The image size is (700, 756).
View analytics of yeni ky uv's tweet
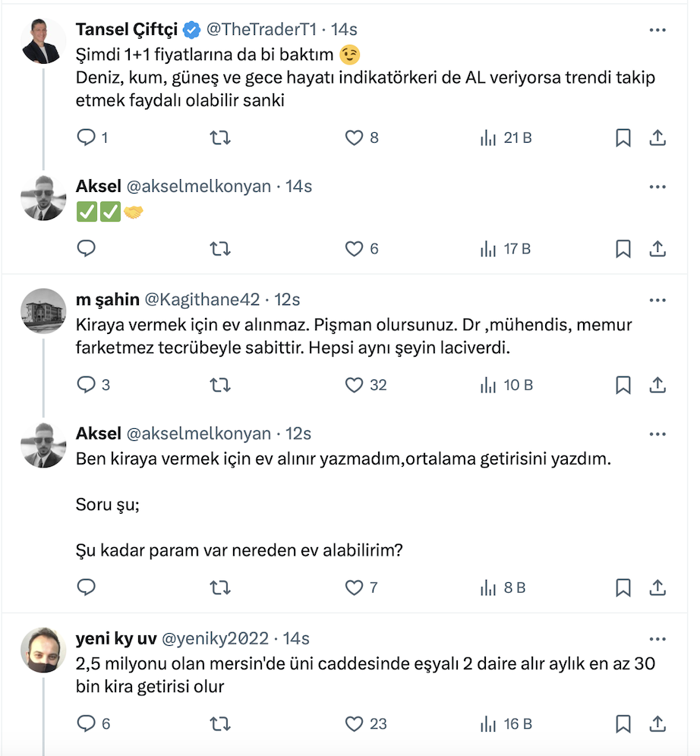tap(506, 723)
